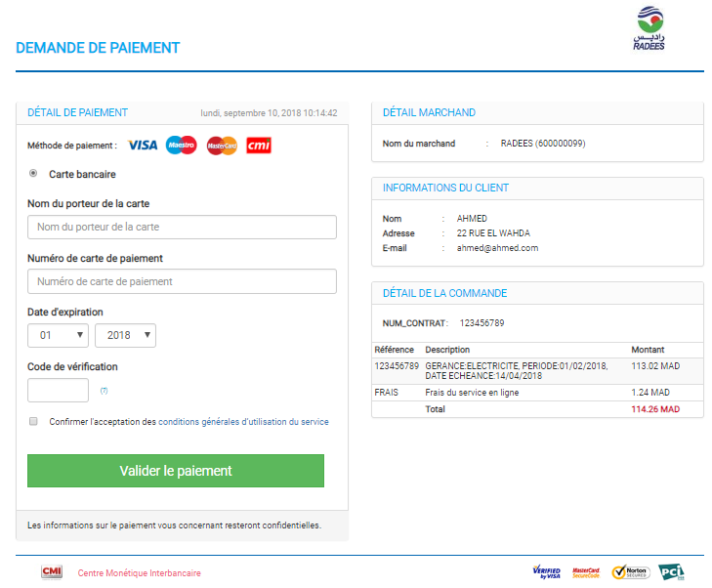Image resolution: width=712 pixels, height=588 pixels.
Task: Click the PCI compliance badge
Action: coord(671,571)
